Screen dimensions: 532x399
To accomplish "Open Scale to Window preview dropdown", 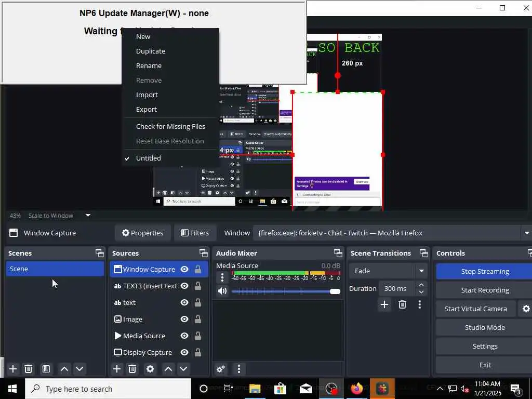I will click(88, 216).
